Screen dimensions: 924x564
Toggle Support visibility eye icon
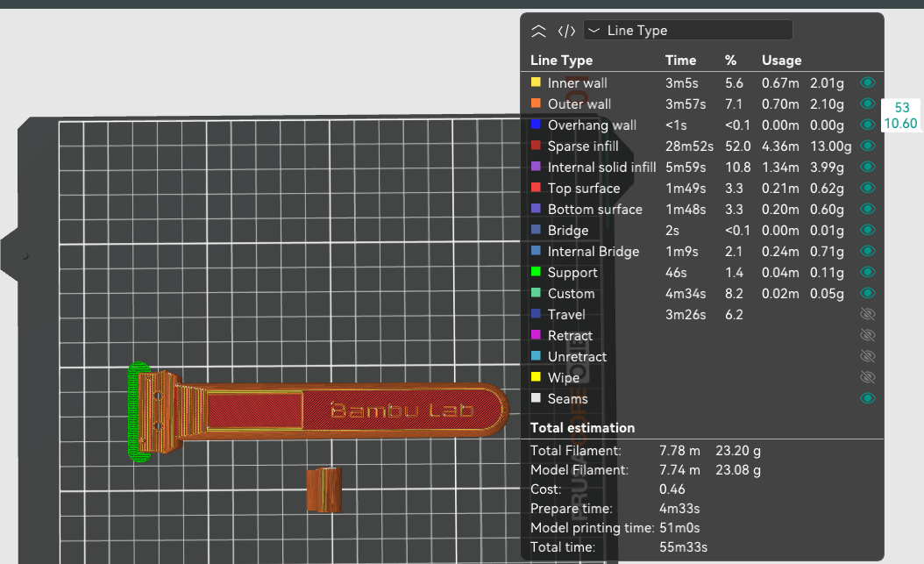coord(868,272)
